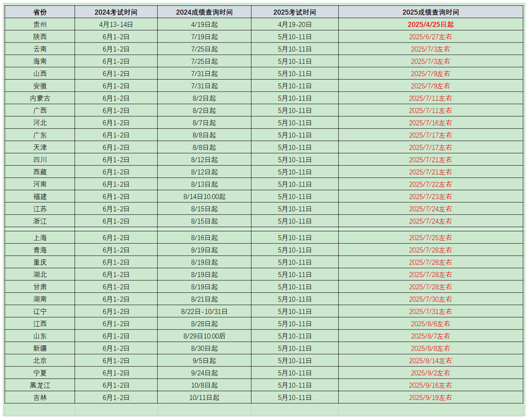Select the 2025/6/27左右 cell for 陕西

(430, 37)
